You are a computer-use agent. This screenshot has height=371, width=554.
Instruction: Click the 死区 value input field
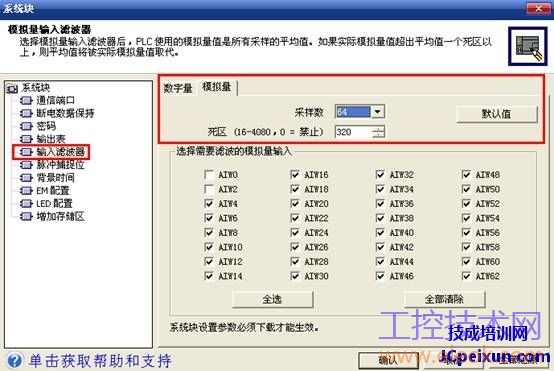pyautogui.click(x=353, y=132)
